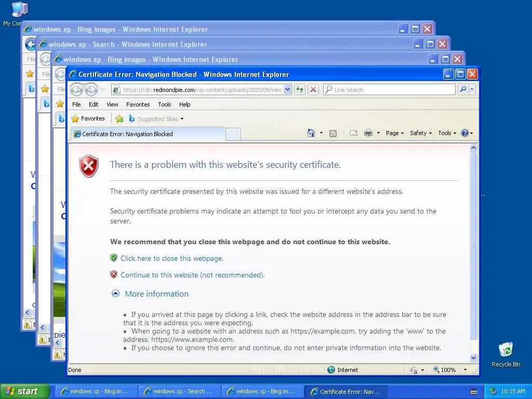
Task: Open the Suggested Sites dropdown
Action: point(156,119)
